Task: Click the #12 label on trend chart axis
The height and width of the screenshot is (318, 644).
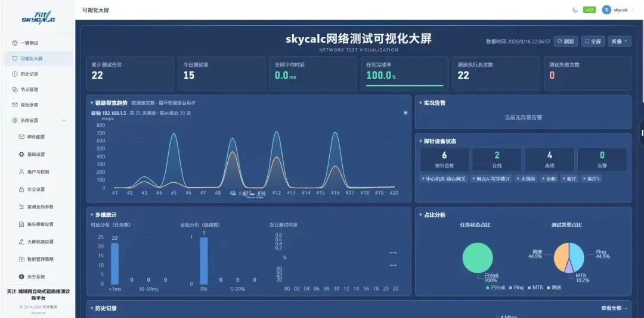Action: [x=277, y=193]
